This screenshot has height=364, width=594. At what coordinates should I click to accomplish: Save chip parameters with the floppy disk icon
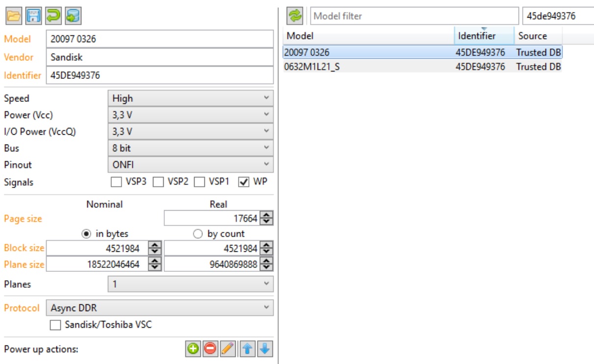(x=34, y=16)
